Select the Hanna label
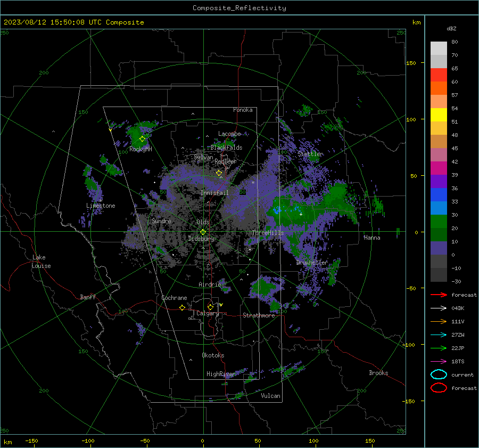Screen dimensions: 479x448 pyautogui.click(x=372, y=237)
